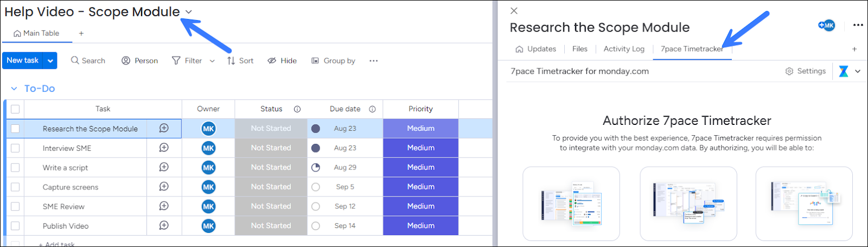This screenshot has height=247, width=868.
Task: Check the Write a script row checkbox
Action: point(15,168)
